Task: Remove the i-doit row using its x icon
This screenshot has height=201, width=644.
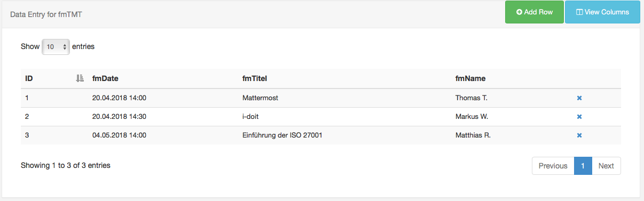Action: (x=579, y=116)
